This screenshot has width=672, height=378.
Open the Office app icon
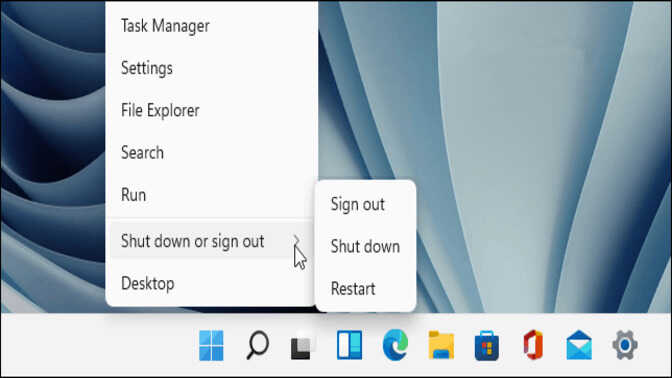point(533,345)
